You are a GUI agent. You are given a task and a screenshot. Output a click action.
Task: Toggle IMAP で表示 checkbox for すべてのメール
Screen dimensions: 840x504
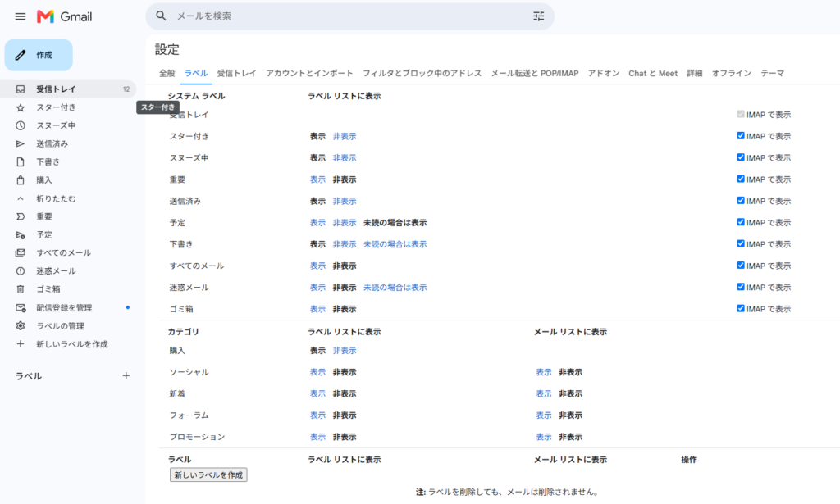741,266
